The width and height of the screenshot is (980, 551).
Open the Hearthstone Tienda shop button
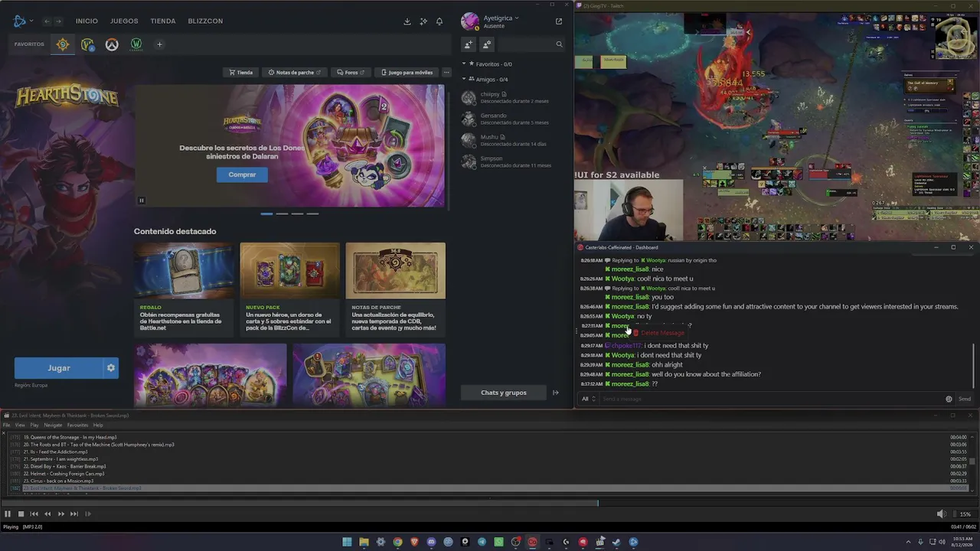tap(241, 73)
